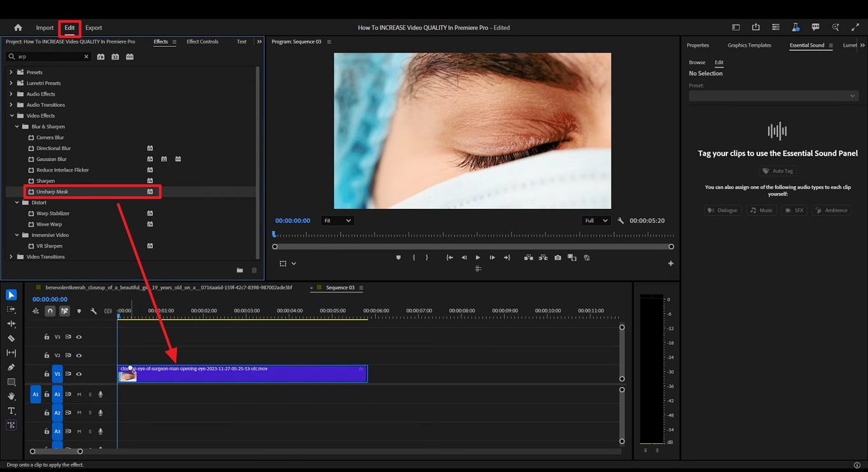Viewport: 868px width, 472px height.
Task: Click the Add Marker button in the monitor
Action: point(399,258)
